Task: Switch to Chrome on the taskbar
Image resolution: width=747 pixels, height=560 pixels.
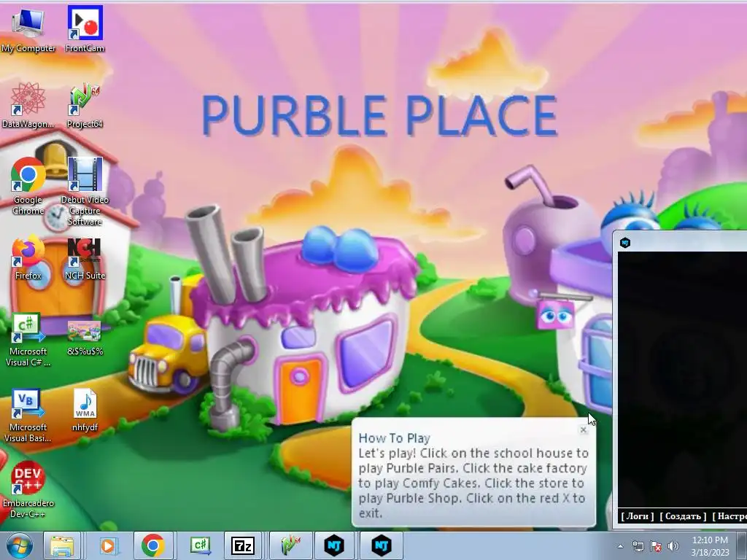Action: click(153, 545)
